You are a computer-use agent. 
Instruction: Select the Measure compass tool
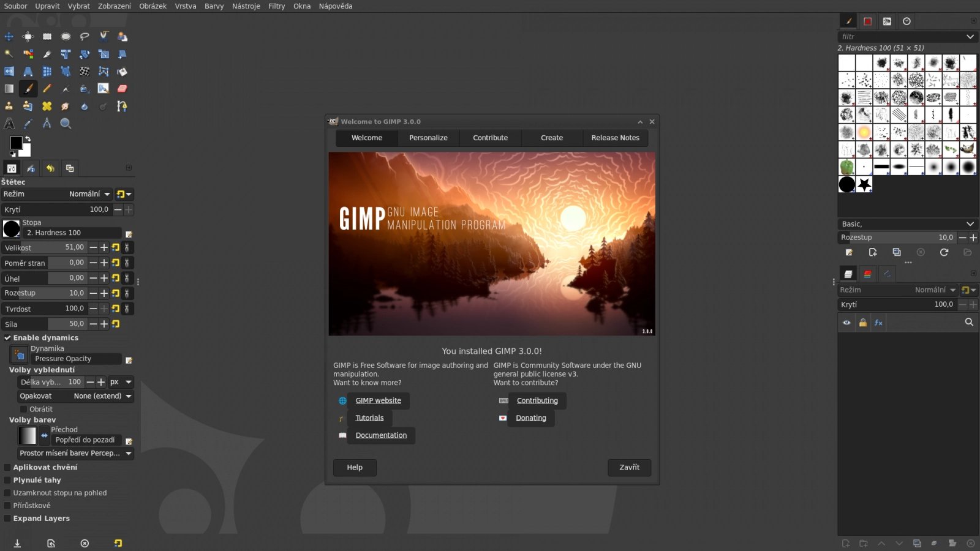point(47,124)
